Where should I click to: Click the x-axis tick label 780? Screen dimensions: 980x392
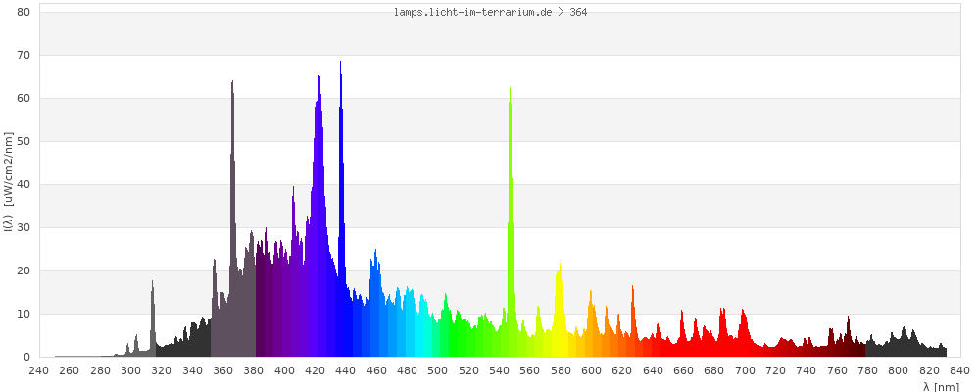868,370
